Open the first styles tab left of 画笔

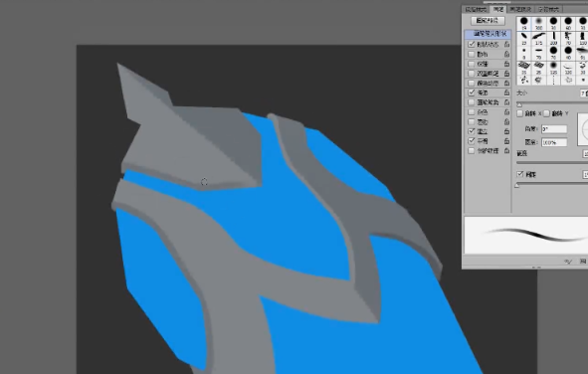pyautogui.click(x=476, y=9)
